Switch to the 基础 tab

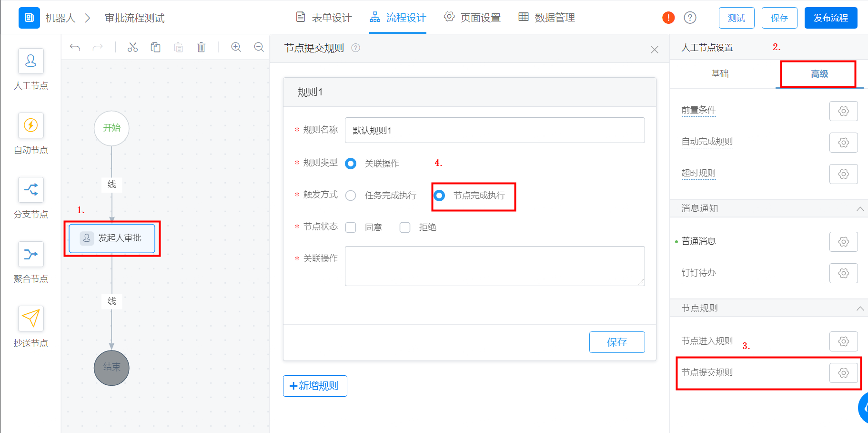pos(720,74)
